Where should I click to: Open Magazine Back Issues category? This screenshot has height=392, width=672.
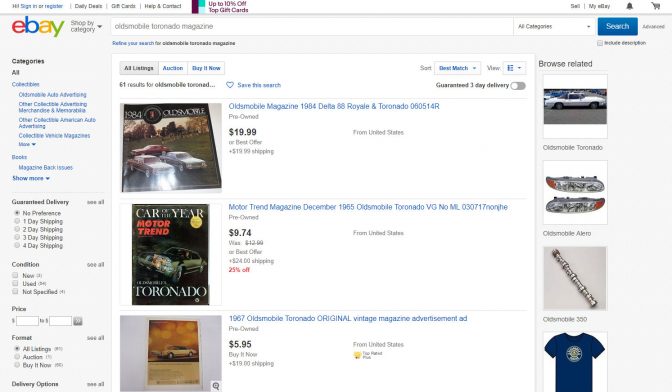[45, 168]
